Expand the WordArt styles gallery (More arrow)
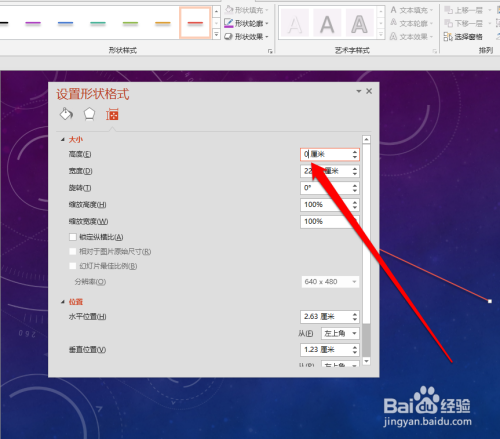Screen dimensions: 500x439 (x=381, y=34)
